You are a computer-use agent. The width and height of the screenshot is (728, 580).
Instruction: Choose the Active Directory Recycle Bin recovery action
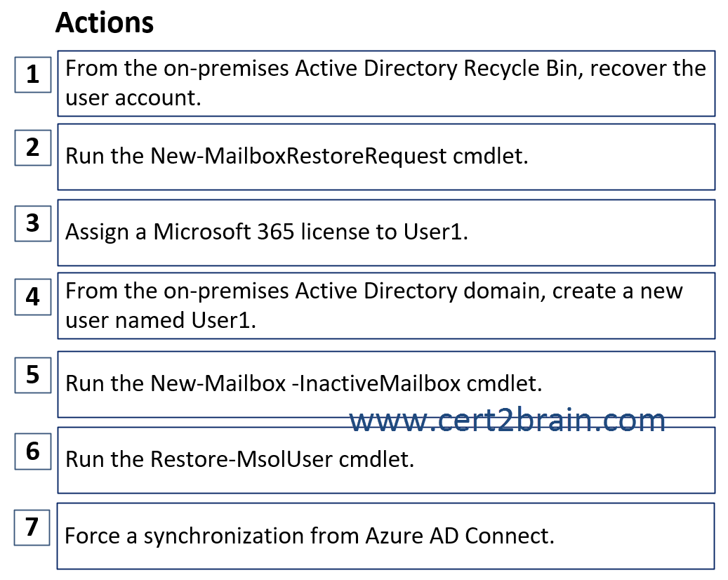tap(386, 84)
